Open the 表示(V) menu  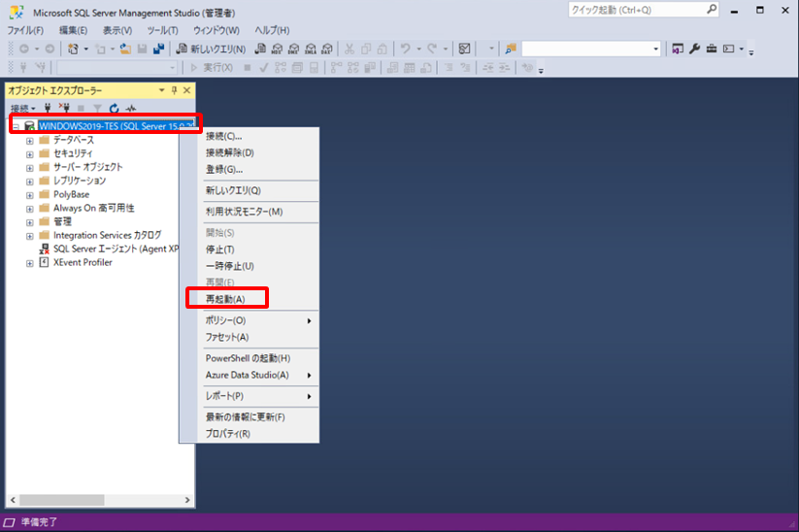tap(117, 30)
